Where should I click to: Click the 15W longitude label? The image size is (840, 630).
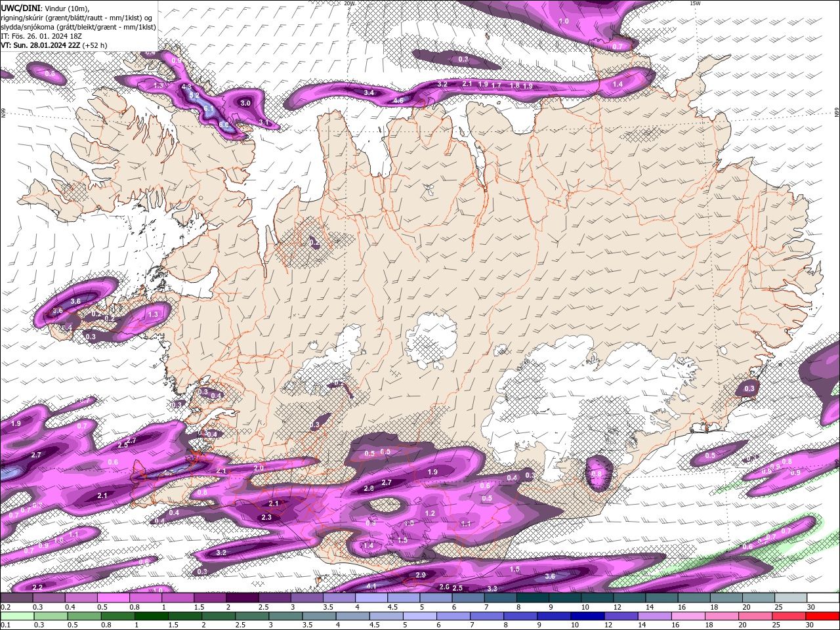[695, 3]
